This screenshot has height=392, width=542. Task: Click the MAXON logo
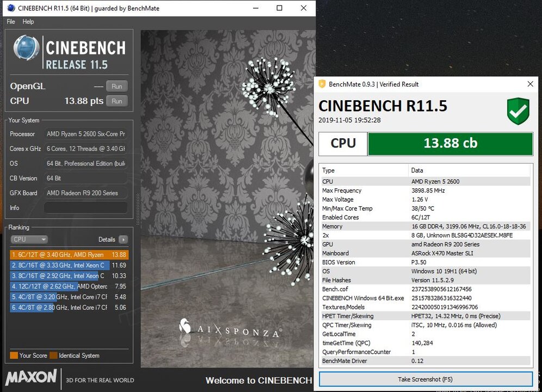[31, 377]
